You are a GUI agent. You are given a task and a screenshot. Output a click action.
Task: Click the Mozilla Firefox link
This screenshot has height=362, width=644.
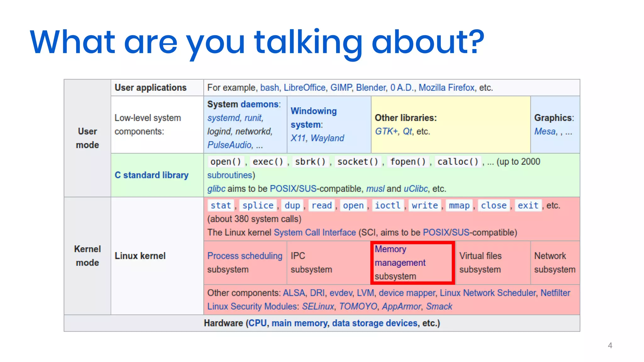pyautogui.click(x=446, y=88)
